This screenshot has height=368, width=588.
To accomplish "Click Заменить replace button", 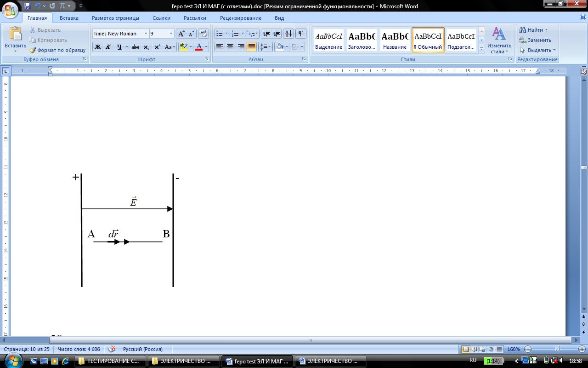I will 535,40.
